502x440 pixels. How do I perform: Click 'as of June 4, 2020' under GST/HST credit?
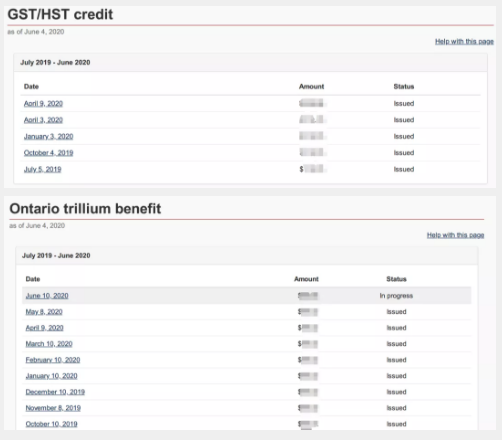36,32
